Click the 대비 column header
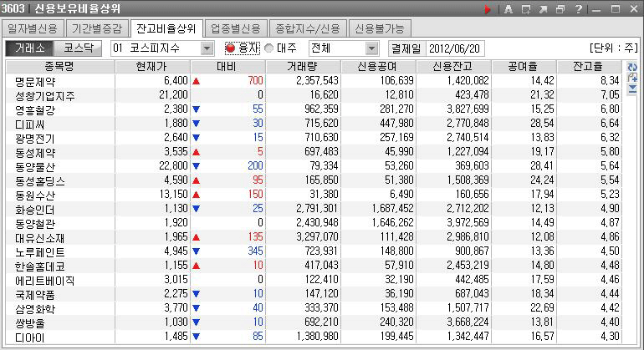 [228, 67]
